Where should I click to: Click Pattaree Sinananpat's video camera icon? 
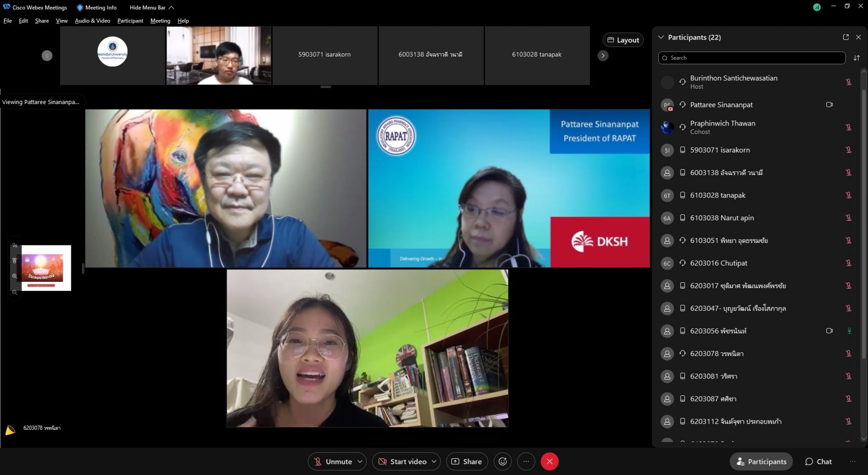point(830,104)
